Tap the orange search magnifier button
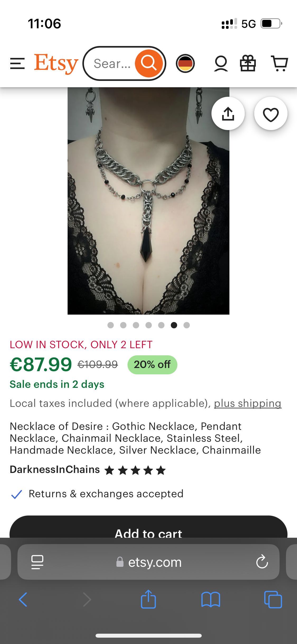The width and height of the screenshot is (297, 644). point(149,63)
